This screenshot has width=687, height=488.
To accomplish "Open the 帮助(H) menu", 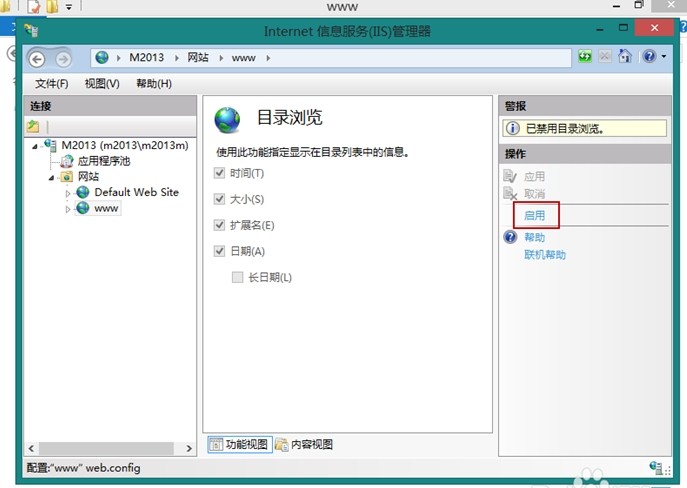I will (x=154, y=84).
